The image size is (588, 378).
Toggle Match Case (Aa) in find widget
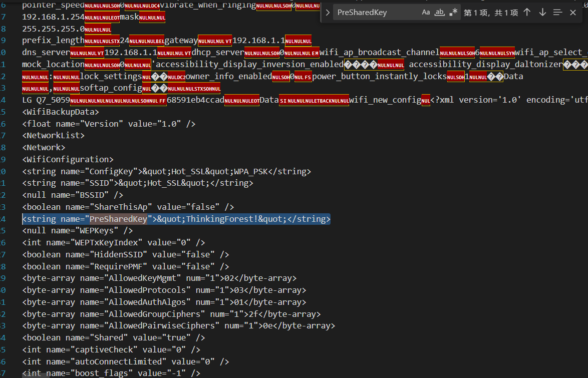point(426,13)
